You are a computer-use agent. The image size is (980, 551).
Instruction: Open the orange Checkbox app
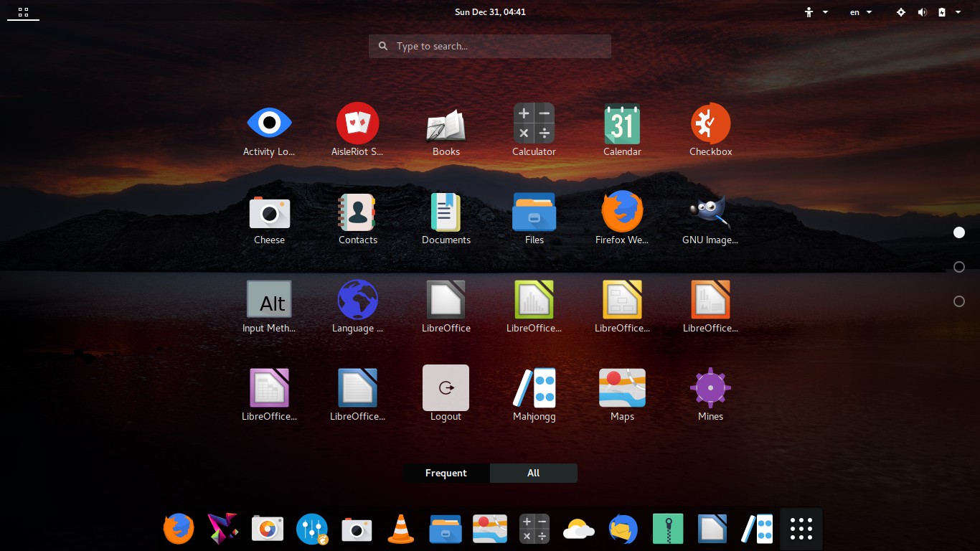click(710, 123)
